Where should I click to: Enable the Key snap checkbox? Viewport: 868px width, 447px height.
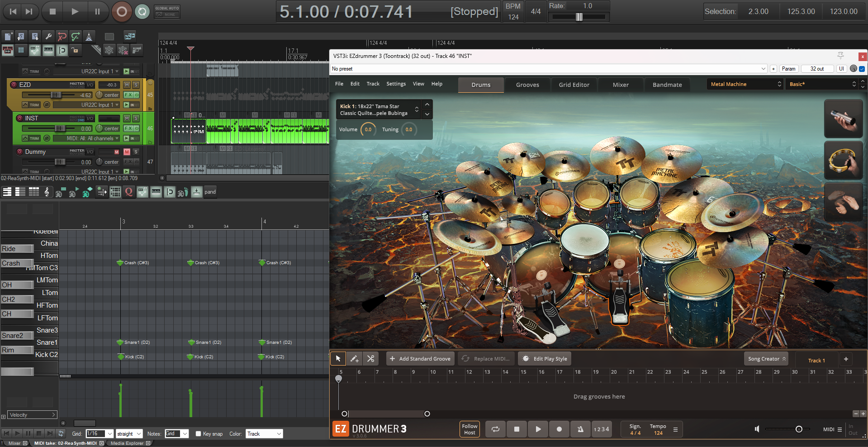198,434
